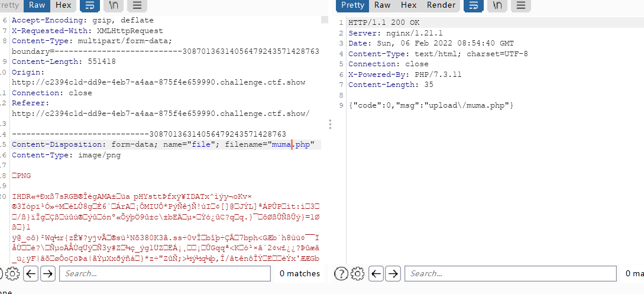This screenshot has height=294, width=644.
Task: Click the Accept-Encoding: gzip, deflate header line
Action: [x=83, y=20]
